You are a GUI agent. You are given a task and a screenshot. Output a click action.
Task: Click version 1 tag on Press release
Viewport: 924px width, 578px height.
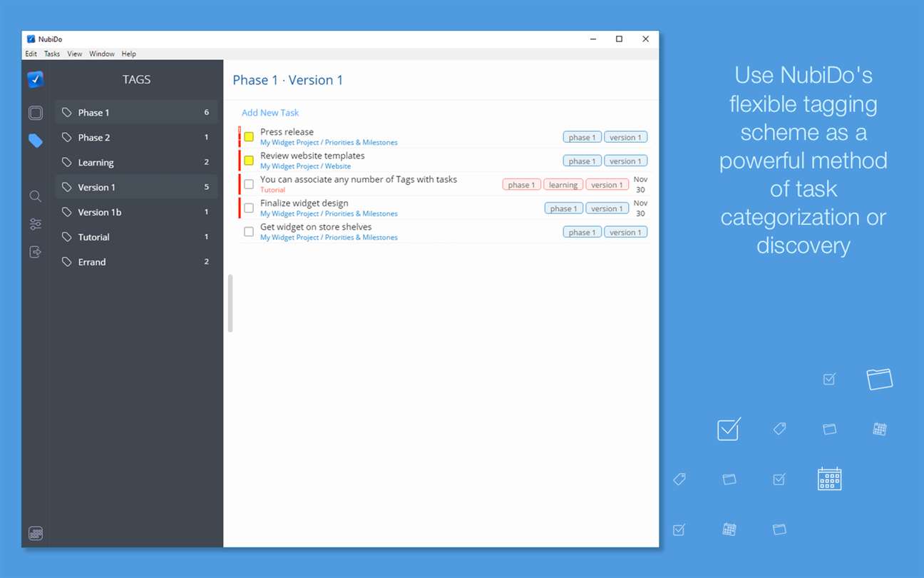tap(626, 137)
